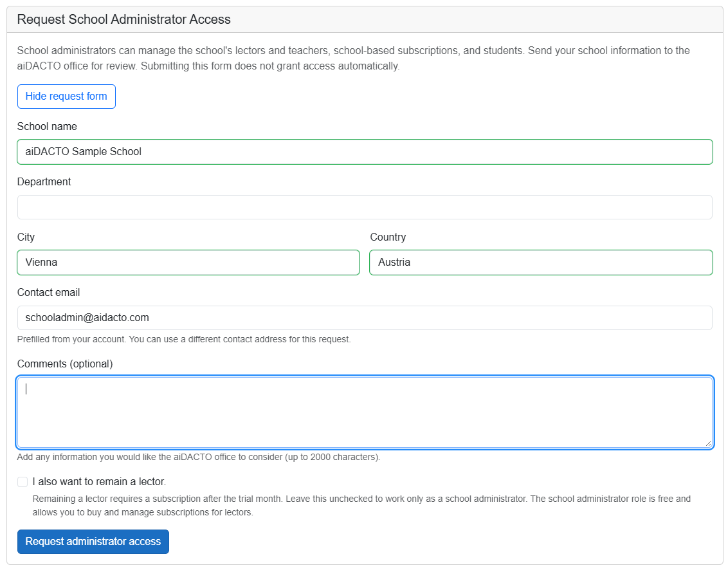Click the Comments (optional) label

(x=65, y=364)
